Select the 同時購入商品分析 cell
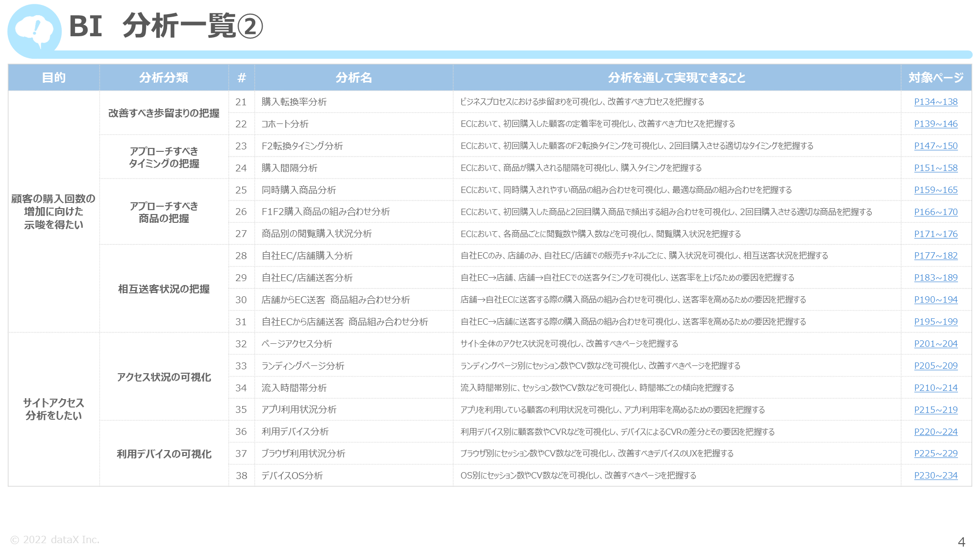This screenshot has width=980, height=551. coord(354,190)
